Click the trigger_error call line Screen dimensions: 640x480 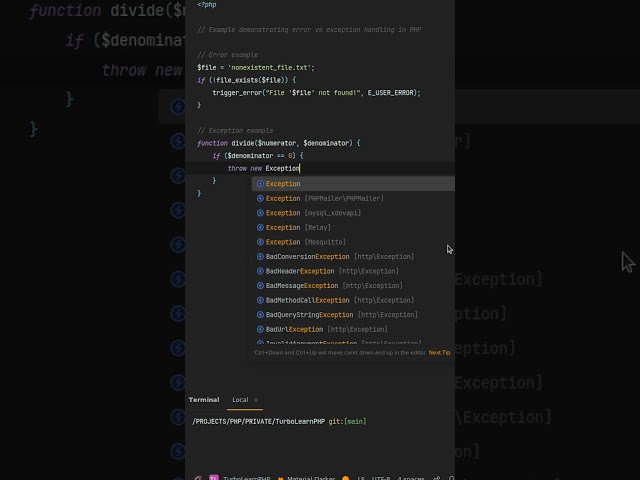[x=316, y=93]
